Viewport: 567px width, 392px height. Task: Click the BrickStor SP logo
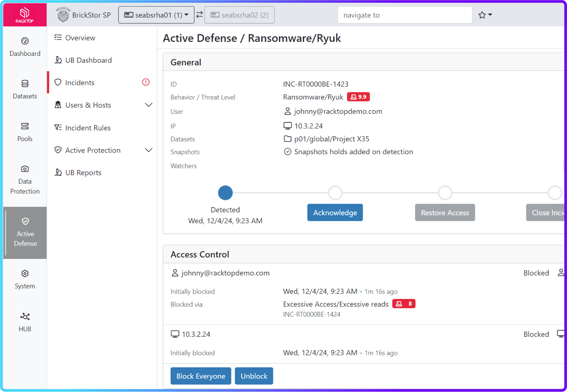click(63, 15)
